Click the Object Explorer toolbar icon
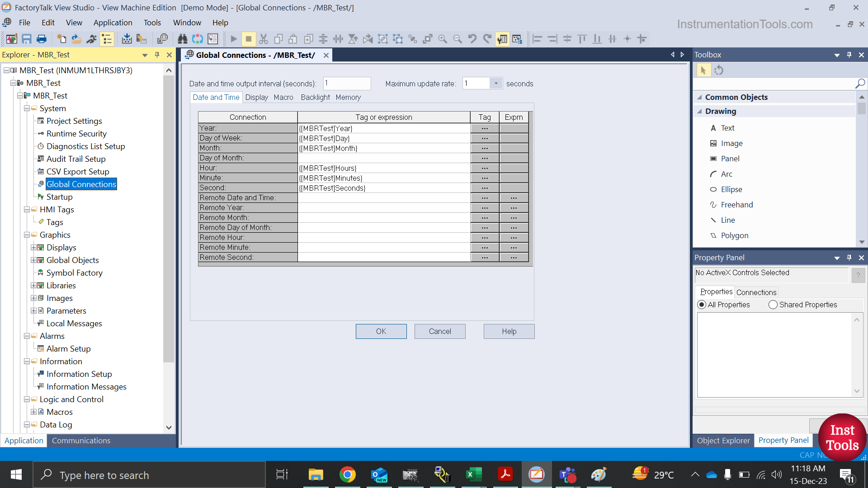 (x=517, y=39)
